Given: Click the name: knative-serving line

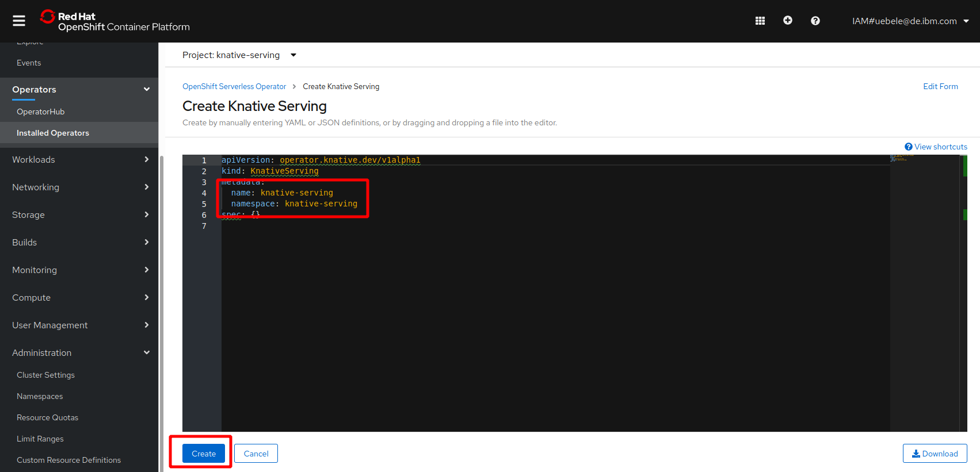Looking at the screenshot, I should tap(282, 193).
